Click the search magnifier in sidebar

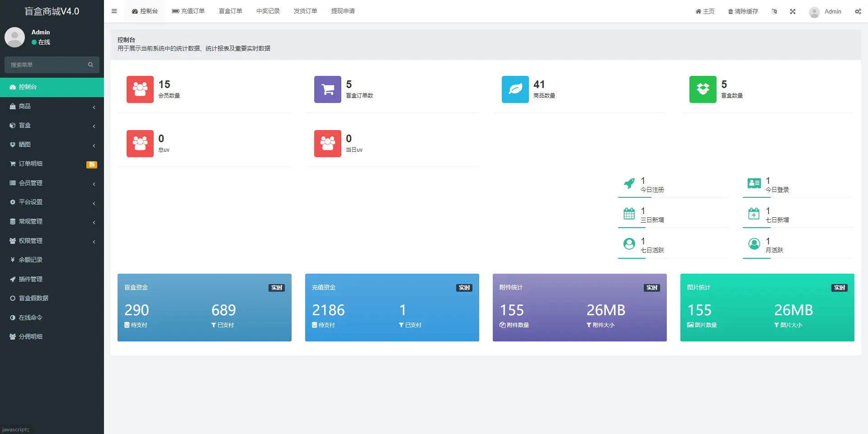click(x=90, y=65)
